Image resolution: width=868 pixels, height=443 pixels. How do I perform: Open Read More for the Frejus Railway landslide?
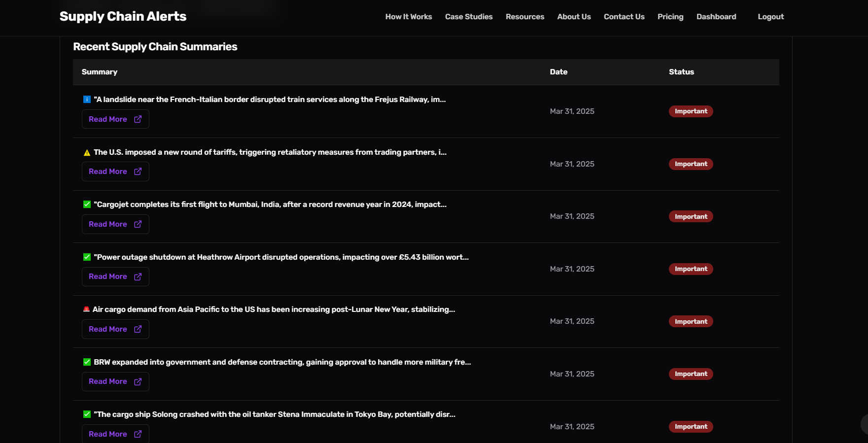point(115,119)
